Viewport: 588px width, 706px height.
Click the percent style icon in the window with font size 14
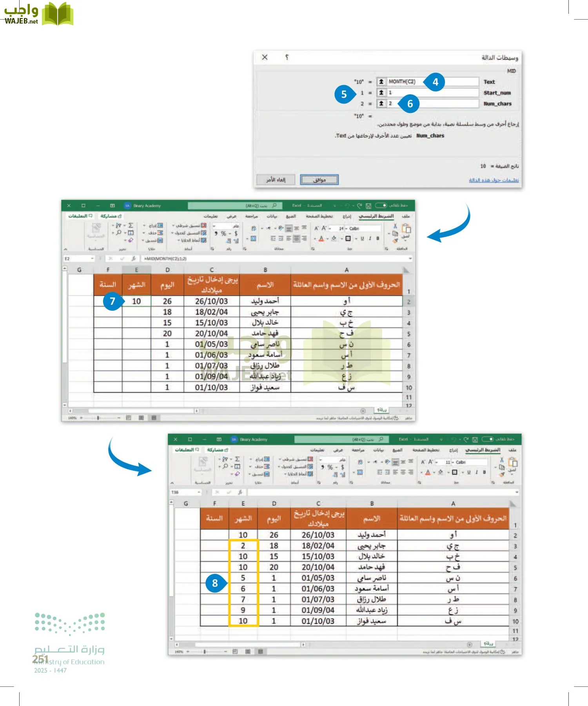point(223,234)
